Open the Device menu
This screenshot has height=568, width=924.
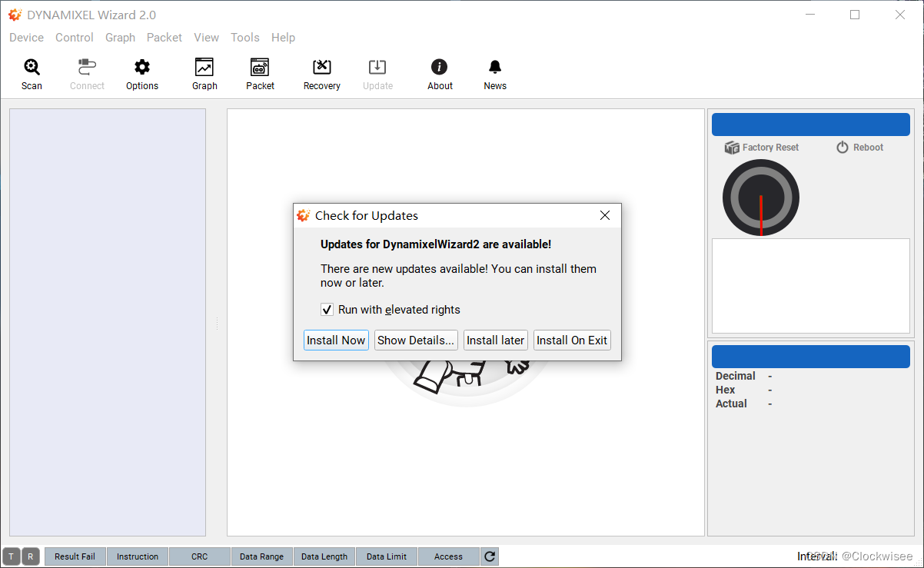[x=26, y=38]
